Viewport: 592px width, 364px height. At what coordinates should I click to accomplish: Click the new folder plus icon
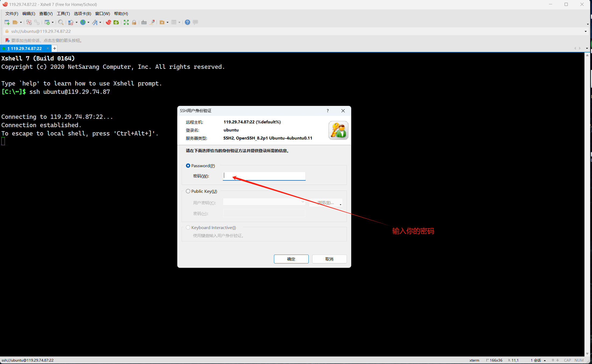(x=162, y=22)
